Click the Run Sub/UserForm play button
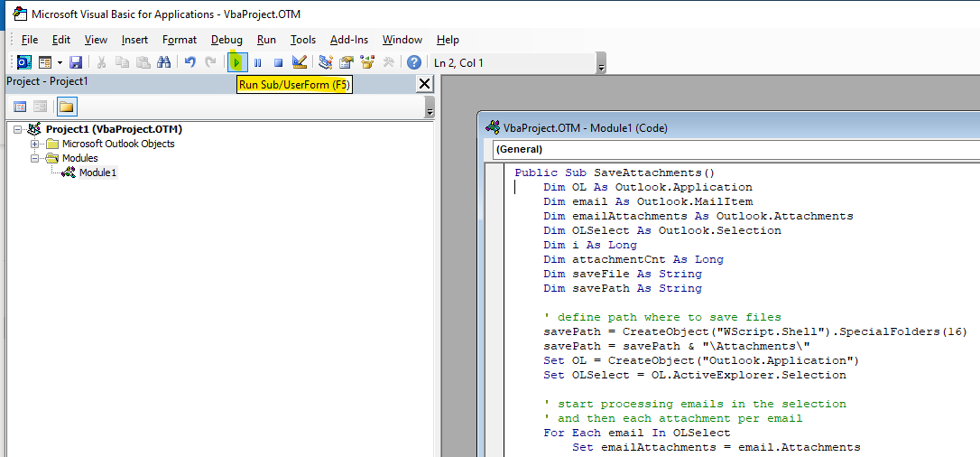 [236, 62]
